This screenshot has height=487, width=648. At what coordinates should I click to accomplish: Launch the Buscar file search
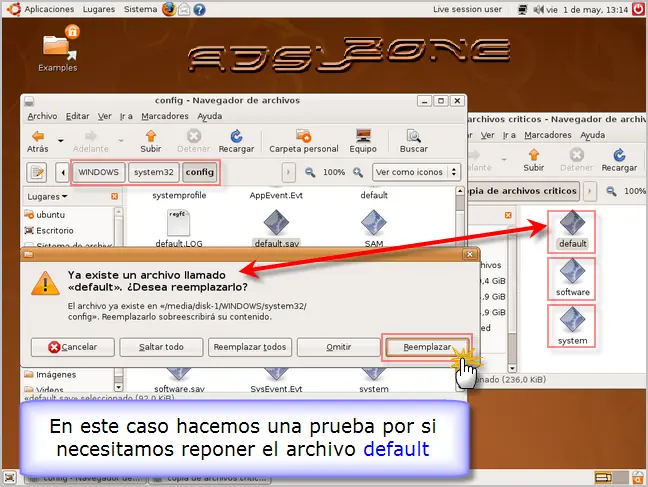click(413, 141)
